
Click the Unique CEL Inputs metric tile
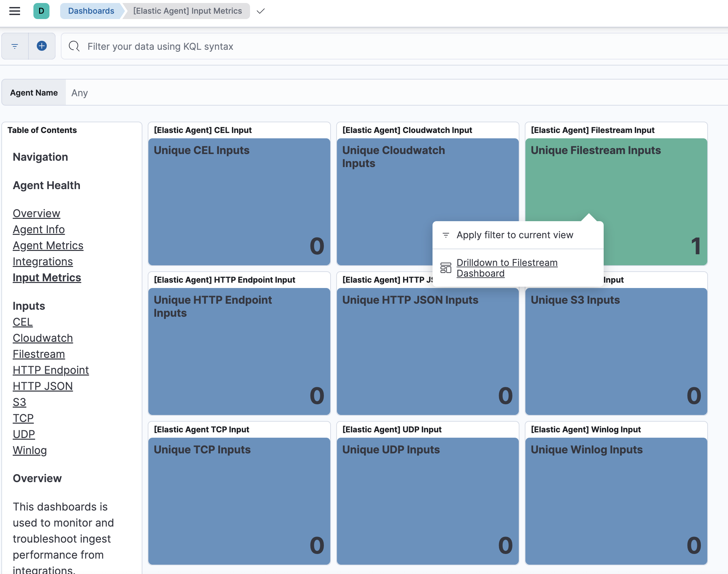pyautogui.click(x=239, y=202)
